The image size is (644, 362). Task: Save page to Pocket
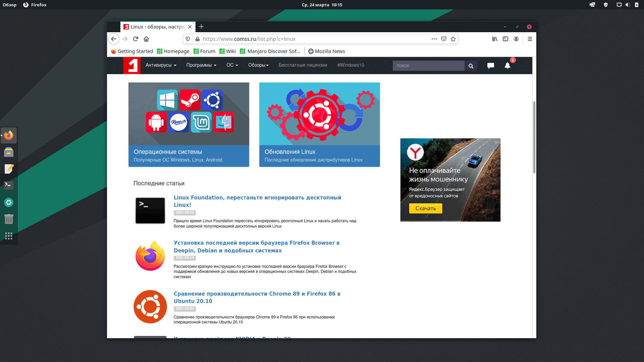(444, 39)
